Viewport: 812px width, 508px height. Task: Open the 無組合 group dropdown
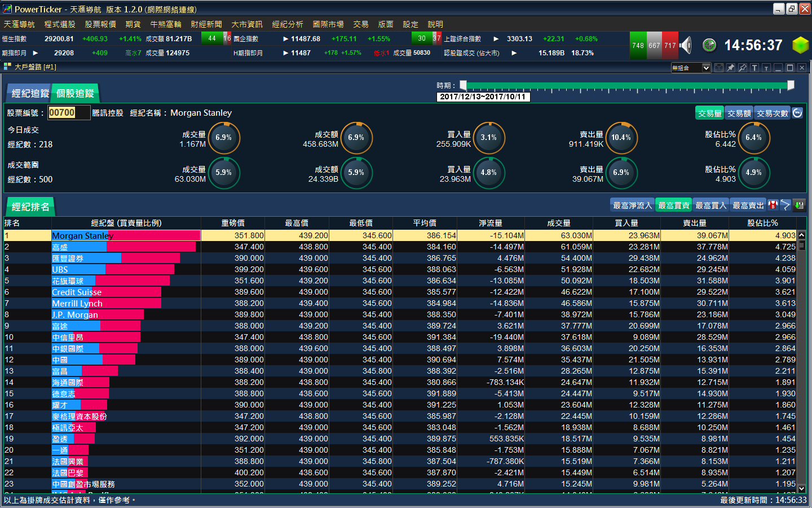tap(691, 68)
